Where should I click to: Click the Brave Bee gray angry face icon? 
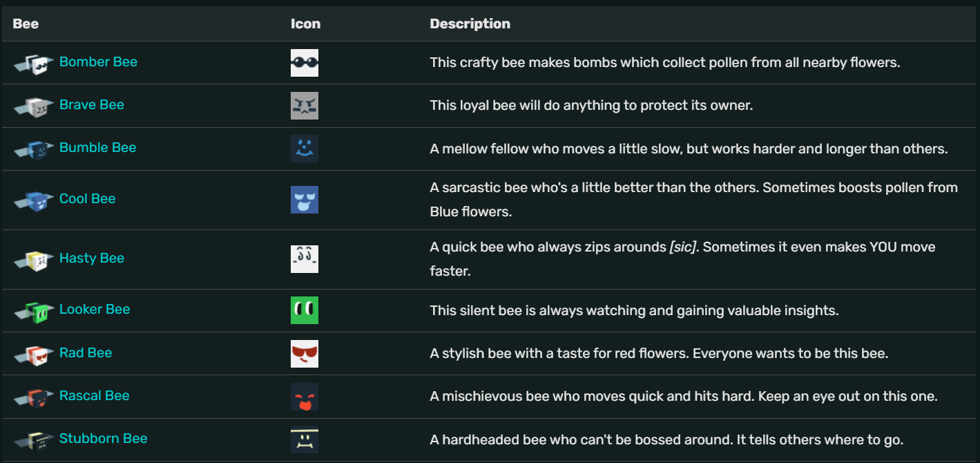[305, 105]
